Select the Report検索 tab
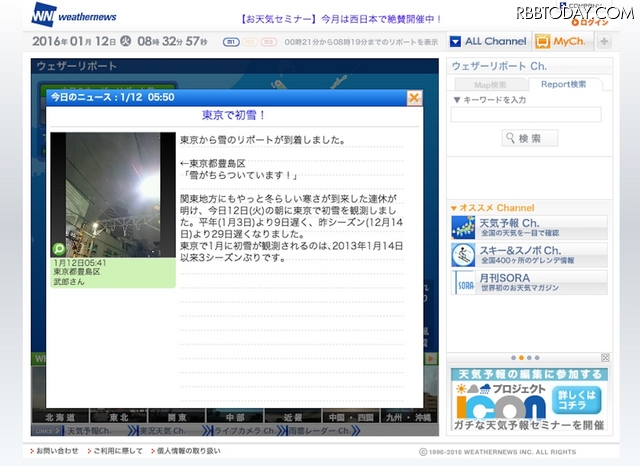 click(x=563, y=85)
